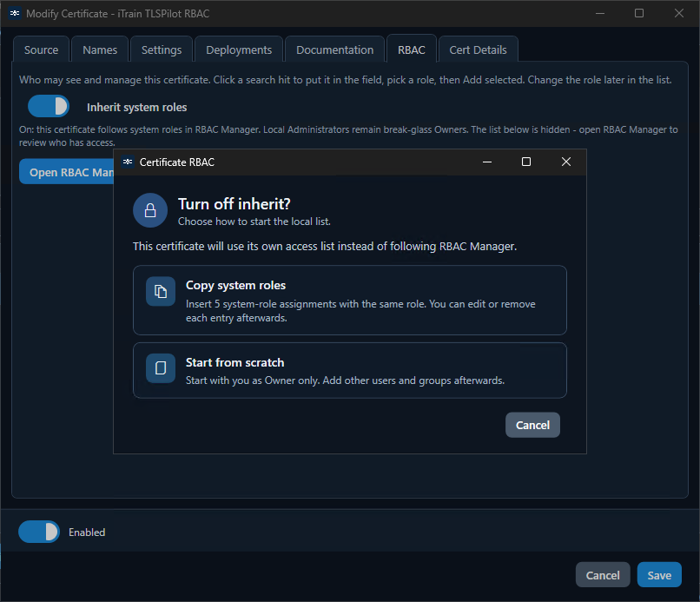Switch to the Source tab
This screenshot has height=602, width=700.
[41, 50]
